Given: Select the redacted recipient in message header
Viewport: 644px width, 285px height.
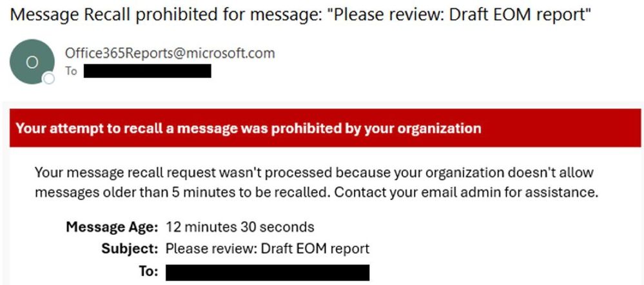Looking at the screenshot, I should click(x=148, y=71).
